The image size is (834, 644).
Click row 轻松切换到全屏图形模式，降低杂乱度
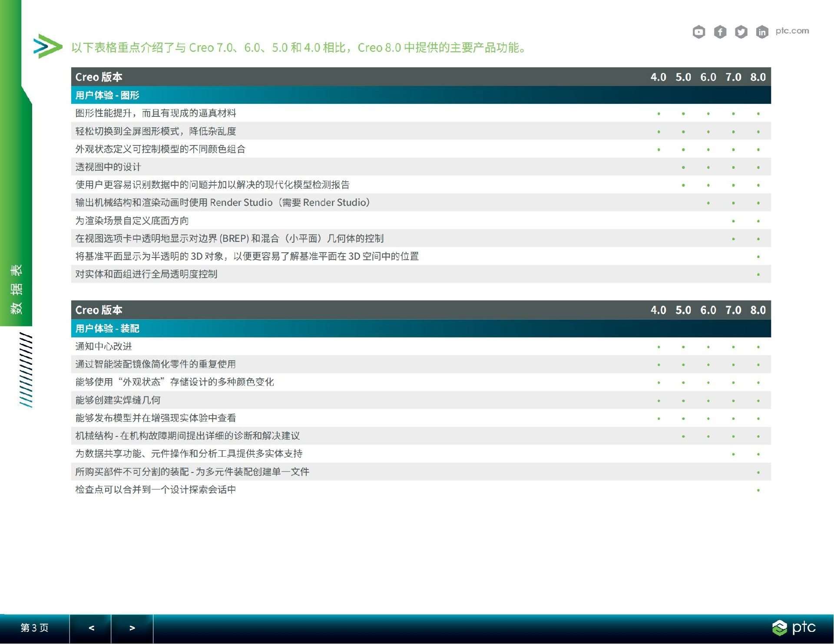[x=421, y=131]
